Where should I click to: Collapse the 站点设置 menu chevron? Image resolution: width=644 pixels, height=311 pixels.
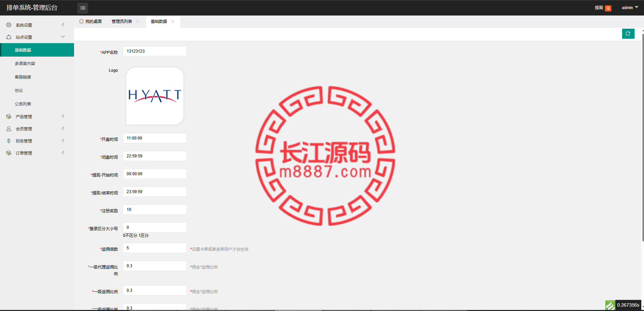pos(63,37)
